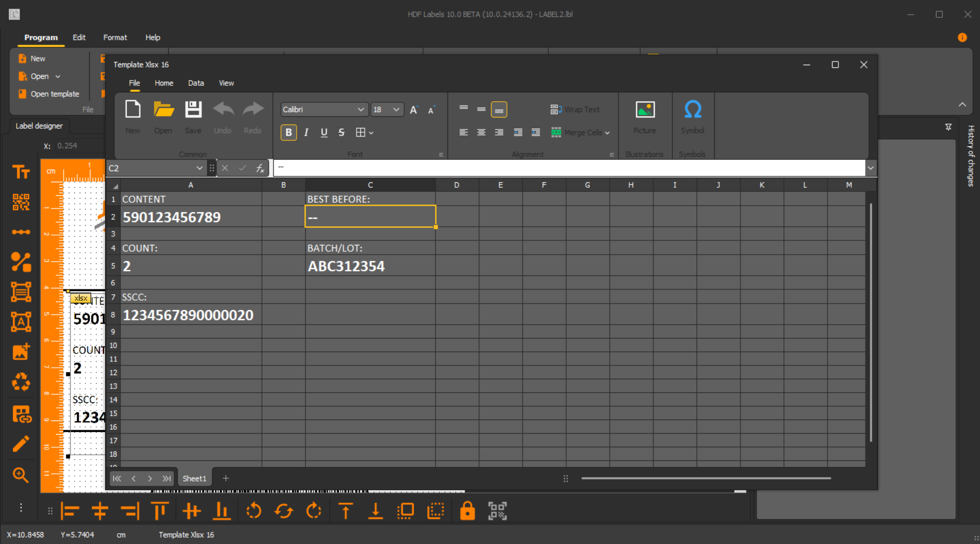This screenshot has width=980, height=544.
Task: Click Wrap Text button
Action: tap(575, 110)
